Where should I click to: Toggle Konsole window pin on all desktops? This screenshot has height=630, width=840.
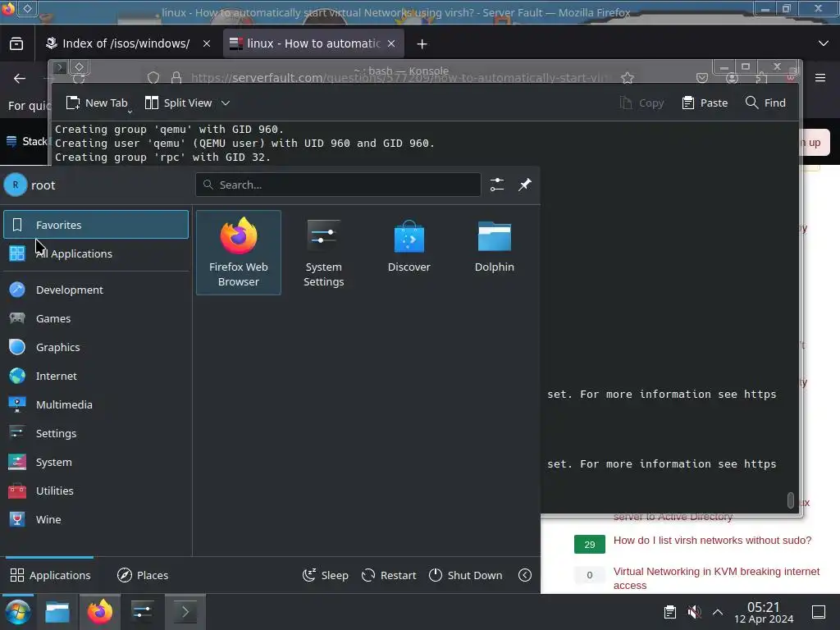79,67
